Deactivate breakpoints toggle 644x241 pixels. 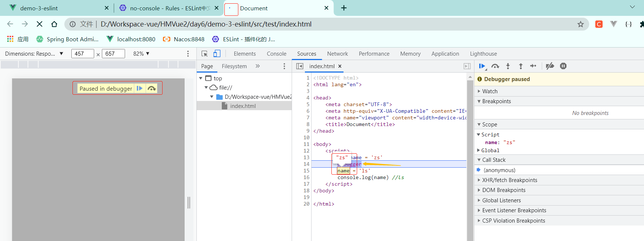click(x=550, y=66)
